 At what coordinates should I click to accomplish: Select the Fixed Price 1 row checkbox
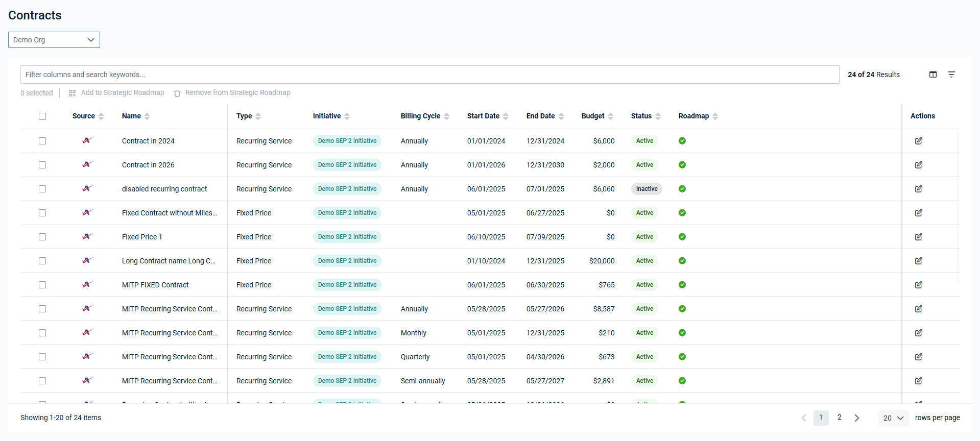[x=42, y=237]
